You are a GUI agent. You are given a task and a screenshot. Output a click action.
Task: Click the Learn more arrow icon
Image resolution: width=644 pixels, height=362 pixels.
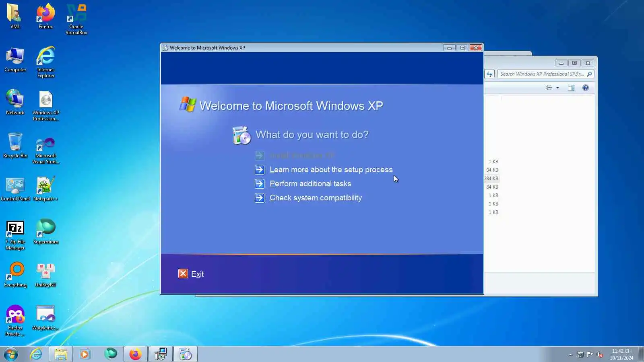tap(260, 169)
